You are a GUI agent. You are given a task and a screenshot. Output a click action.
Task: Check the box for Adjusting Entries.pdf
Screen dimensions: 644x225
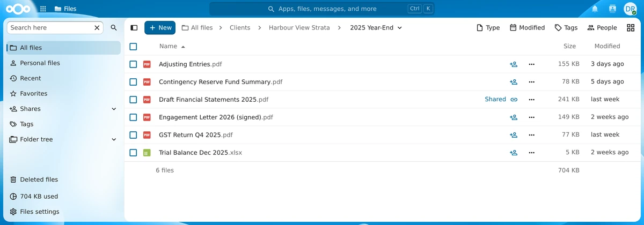pyautogui.click(x=133, y=64)
